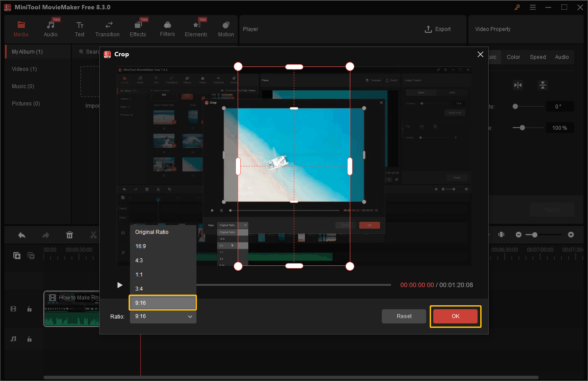
Task: Click the flip vertical icon
Action: 543,85
